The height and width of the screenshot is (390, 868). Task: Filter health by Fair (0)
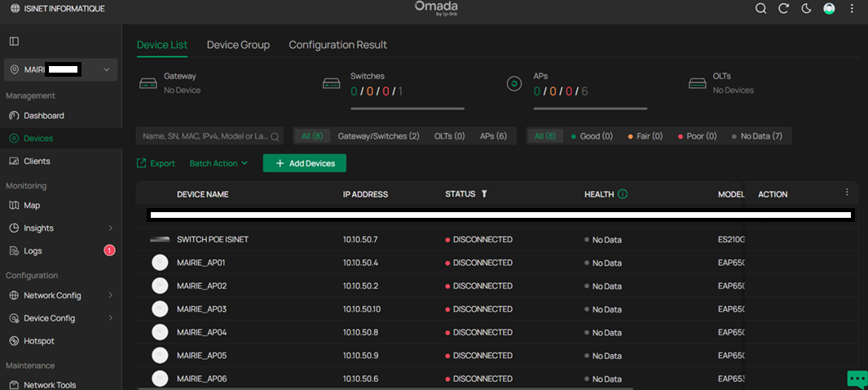coord(645,135)
